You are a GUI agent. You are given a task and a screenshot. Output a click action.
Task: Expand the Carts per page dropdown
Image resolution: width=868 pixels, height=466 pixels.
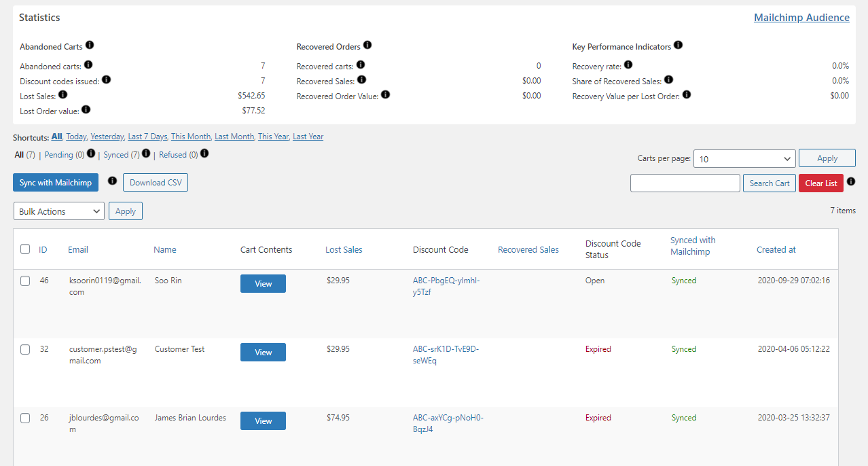(x=745, y=158)
